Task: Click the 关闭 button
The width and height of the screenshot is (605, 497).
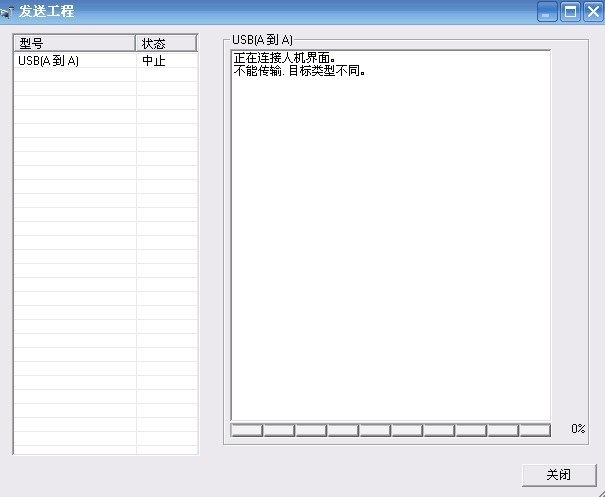Action: pos(558,474)
